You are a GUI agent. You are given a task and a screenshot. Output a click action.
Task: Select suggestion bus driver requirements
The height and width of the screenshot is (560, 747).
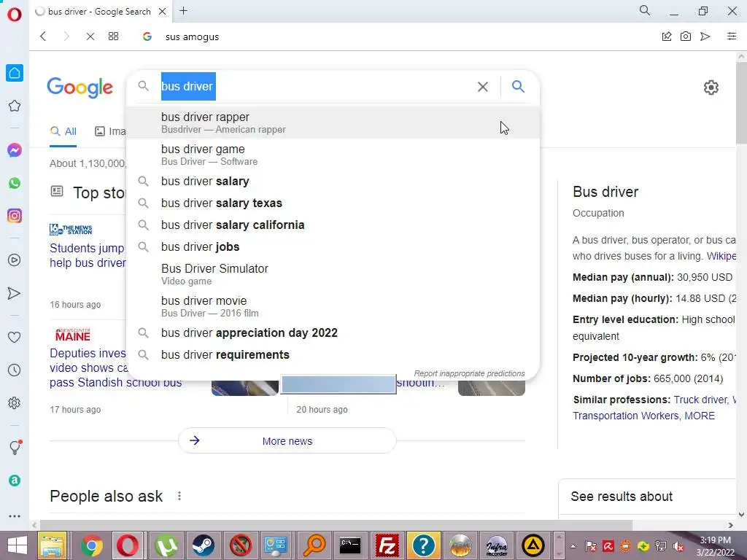point(333,355)
